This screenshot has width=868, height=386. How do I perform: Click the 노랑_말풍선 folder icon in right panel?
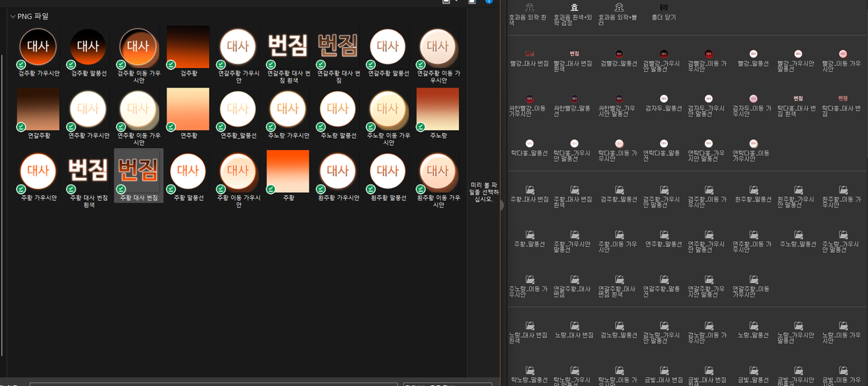click(753, 326)
